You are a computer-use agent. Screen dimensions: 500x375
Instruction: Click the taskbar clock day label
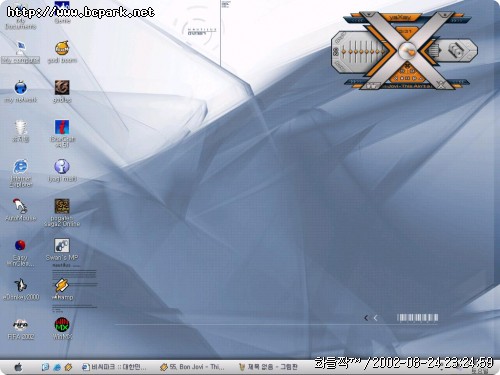tap(479, 371)
